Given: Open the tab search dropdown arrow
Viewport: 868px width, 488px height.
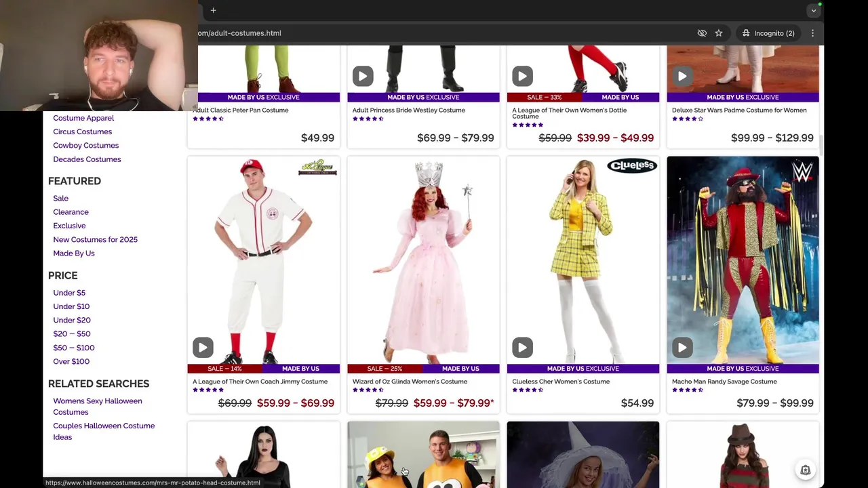Looking at the screenshot, I should point(813,10).
